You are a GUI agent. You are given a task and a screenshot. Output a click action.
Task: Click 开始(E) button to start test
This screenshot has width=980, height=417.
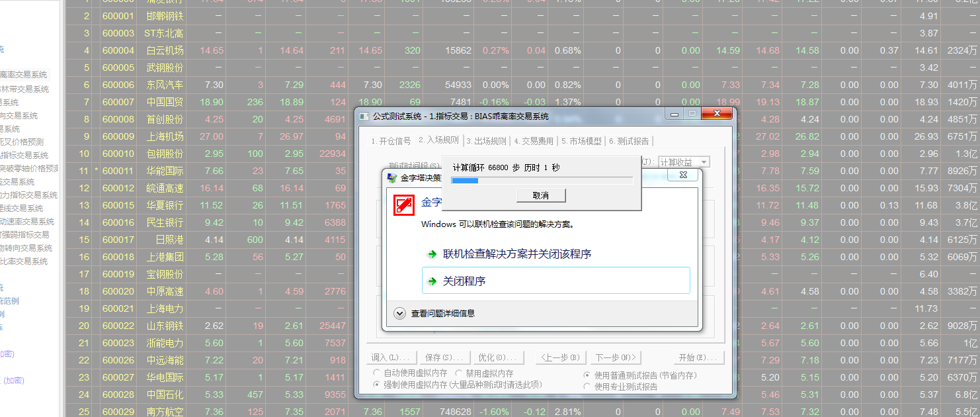pyautogui.click(x=697, y=357)
